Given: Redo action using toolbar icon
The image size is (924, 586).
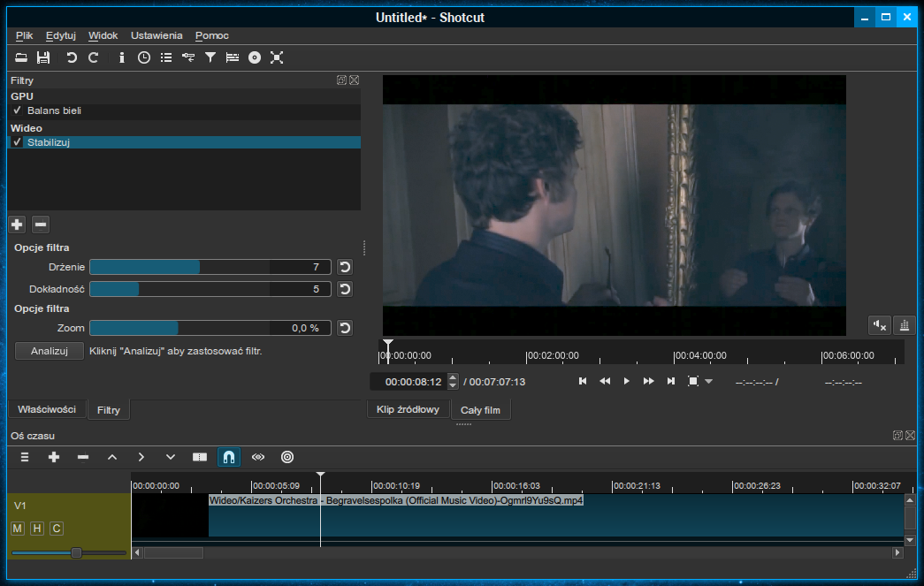Looking at the screenshot, I should [x=93, y=57].
